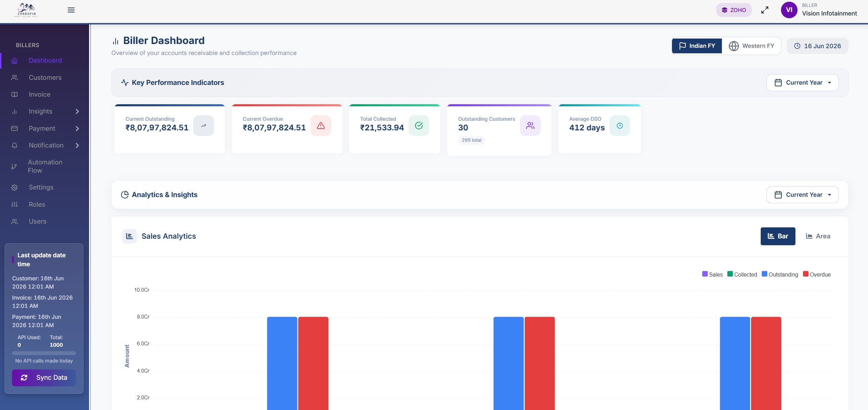Open Customers page in sidebar

click(x=45, y=78)
